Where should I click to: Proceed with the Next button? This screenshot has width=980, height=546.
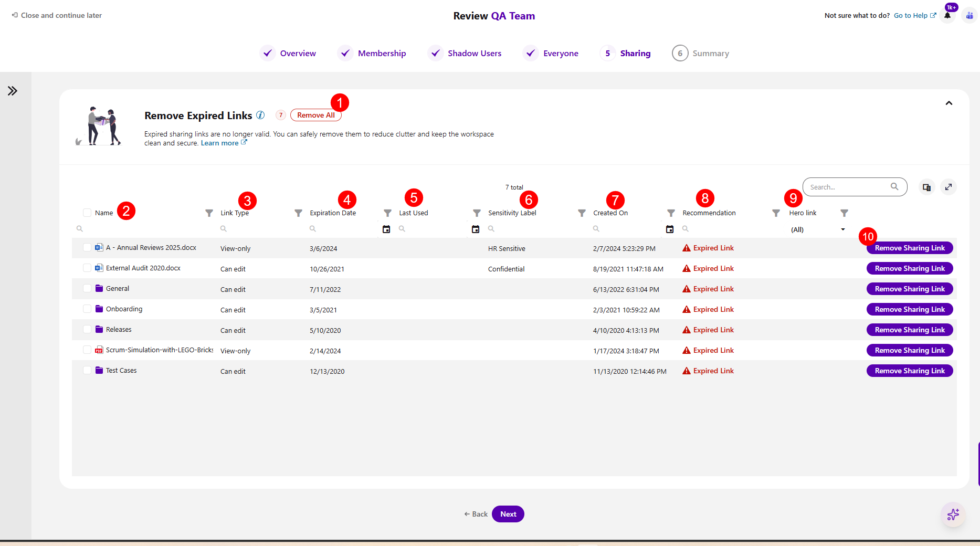pos(508,514)
